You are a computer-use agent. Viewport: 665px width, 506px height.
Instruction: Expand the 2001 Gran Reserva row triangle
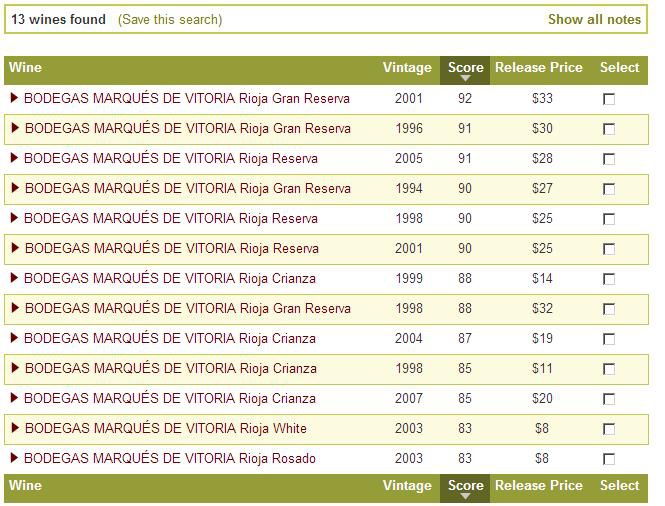click(14, 98)
